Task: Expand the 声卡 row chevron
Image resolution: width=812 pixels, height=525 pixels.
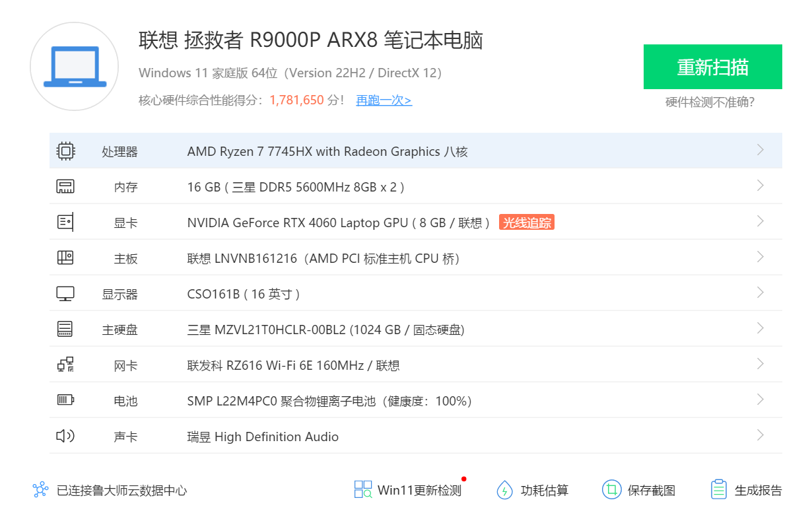Action: pos(761,435)
